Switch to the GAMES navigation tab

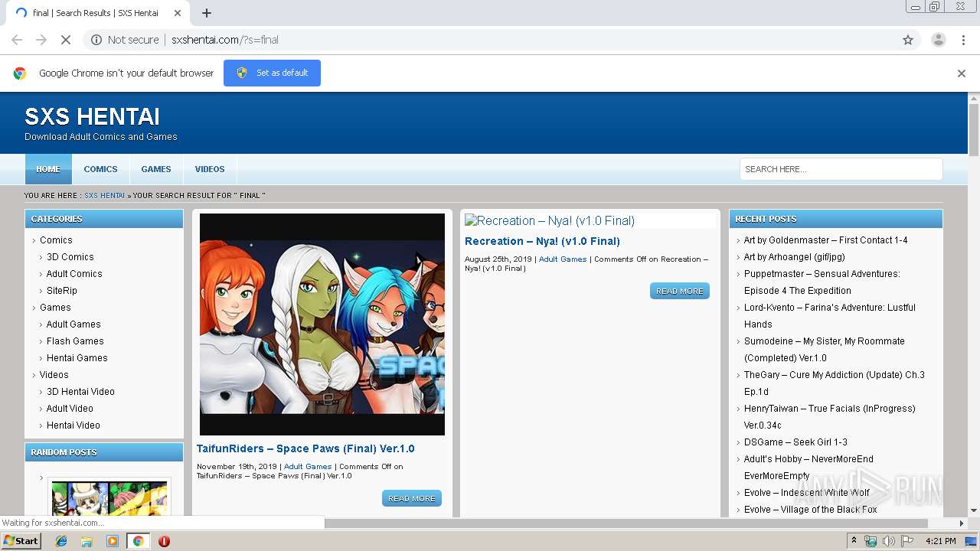click(156, 169)
